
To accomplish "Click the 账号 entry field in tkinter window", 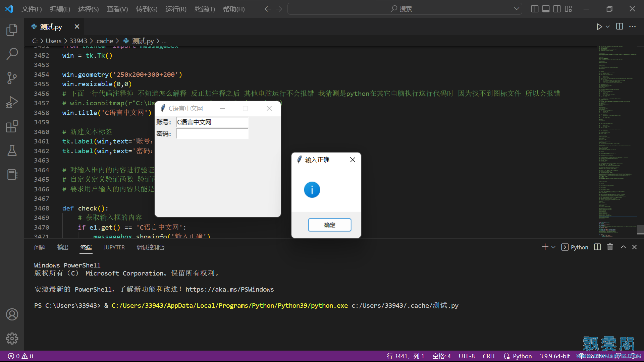I will (x=212, y=122).
